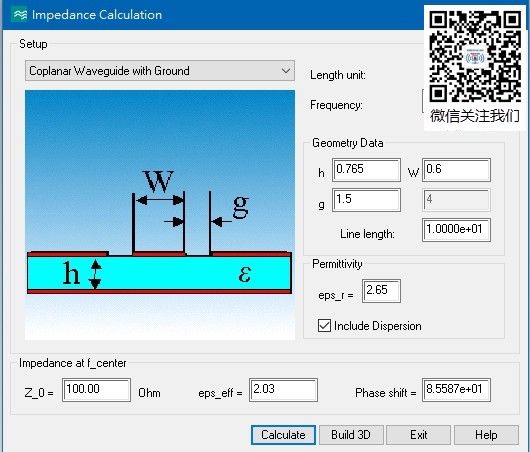The height and width of the screenshot is (452, 530).
Task: Click the dropdown arrow of transmission line type
Action: [x=286, y=71]
